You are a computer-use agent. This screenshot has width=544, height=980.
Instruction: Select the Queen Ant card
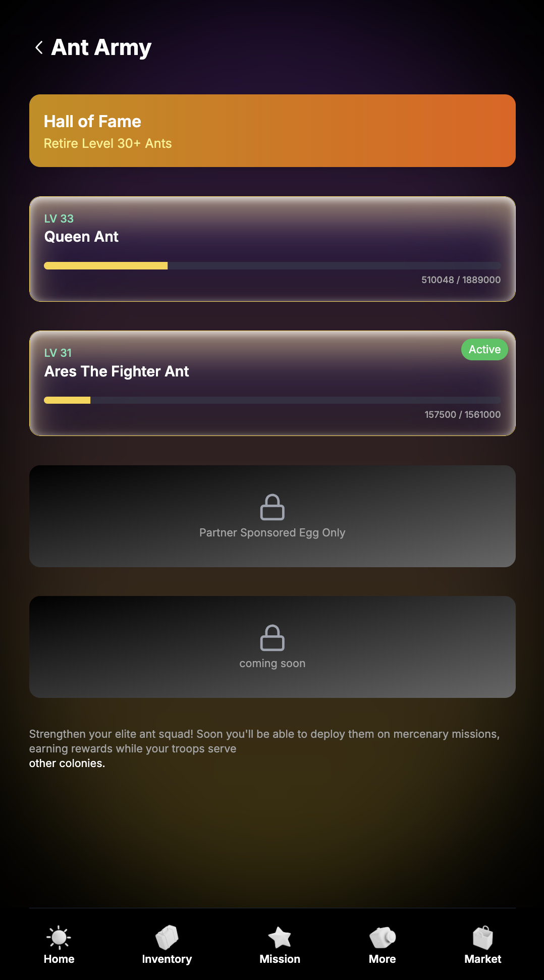point(273,249)
